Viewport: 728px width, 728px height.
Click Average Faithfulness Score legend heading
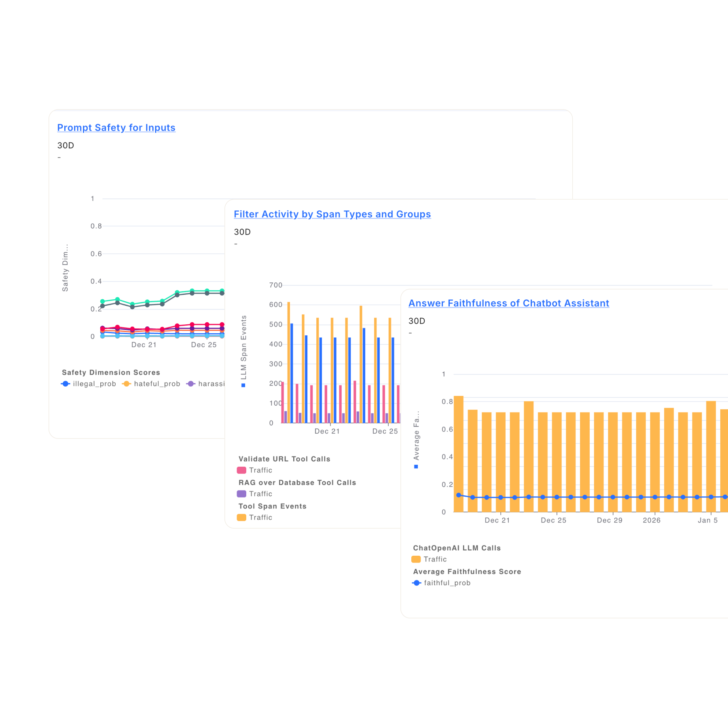tap(467, 571)
